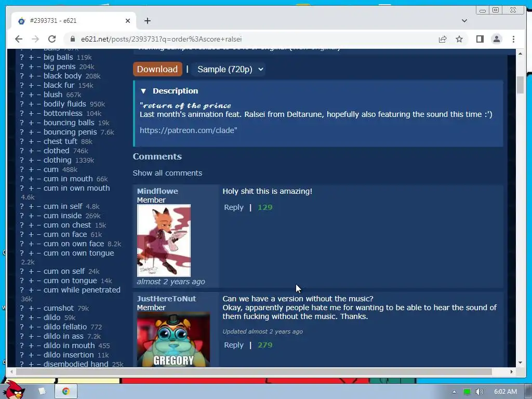Open the bodily fluids tag link
This screenshot has width=532, height=399.
(65, 104)
